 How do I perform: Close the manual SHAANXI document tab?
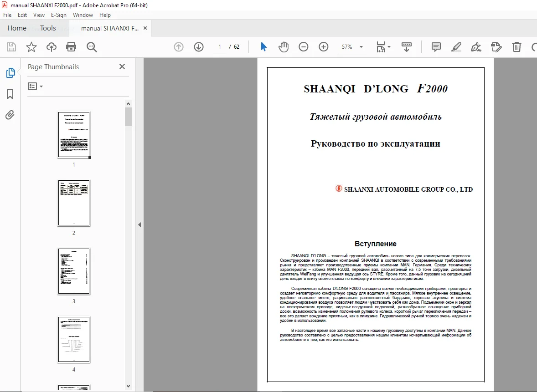(x=145, y=28)
